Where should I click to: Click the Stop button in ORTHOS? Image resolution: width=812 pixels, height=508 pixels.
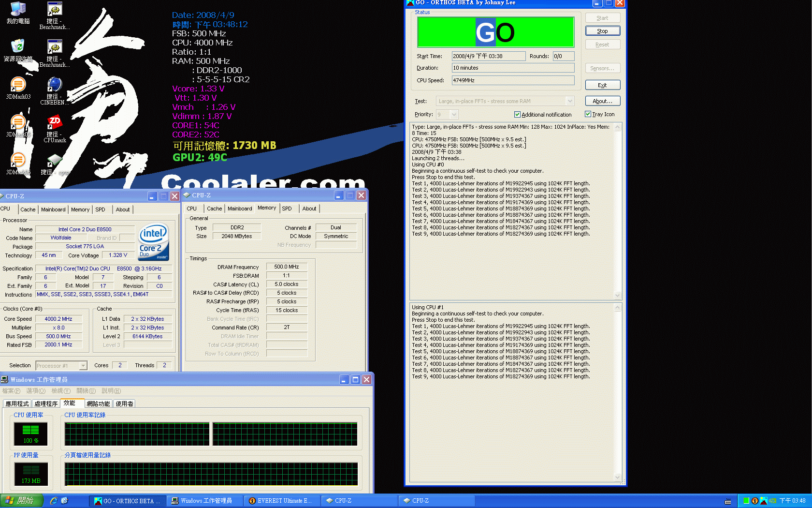[x=602, y=31]
